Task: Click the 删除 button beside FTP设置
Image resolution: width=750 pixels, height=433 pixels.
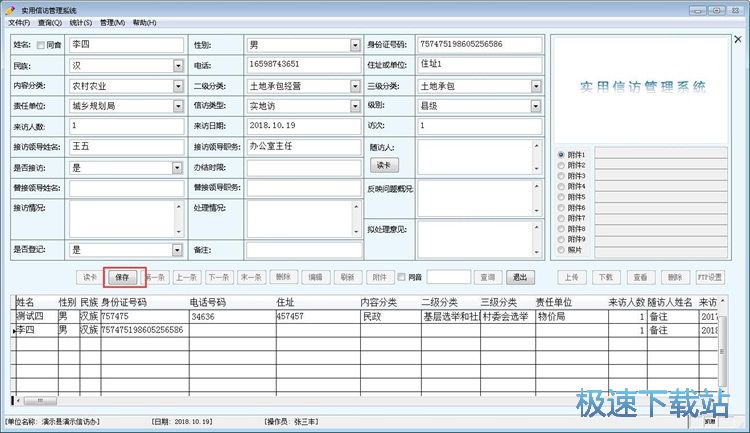Action: click(675, 277)
